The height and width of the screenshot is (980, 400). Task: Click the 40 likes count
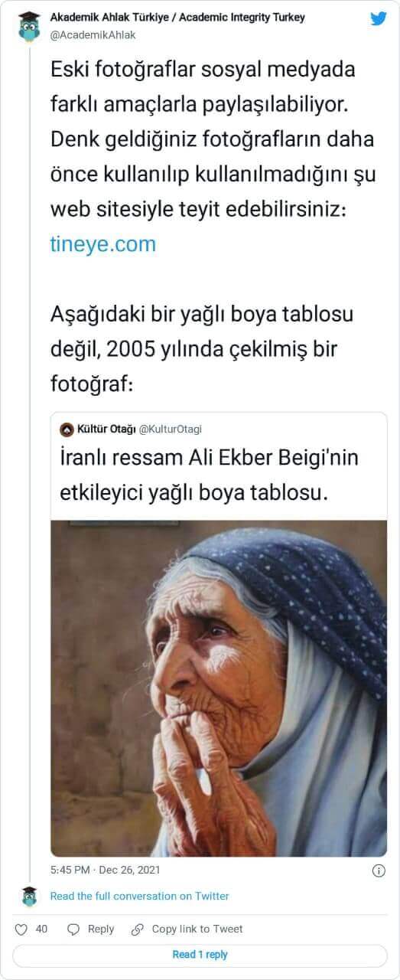click(42, 929)
